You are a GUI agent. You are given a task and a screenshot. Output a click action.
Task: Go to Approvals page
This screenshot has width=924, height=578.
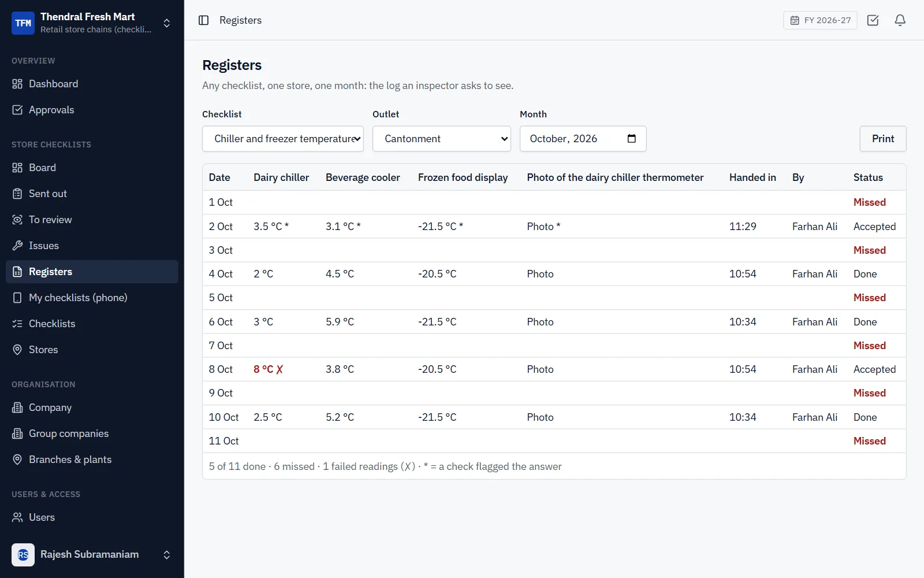click(92, 110)
